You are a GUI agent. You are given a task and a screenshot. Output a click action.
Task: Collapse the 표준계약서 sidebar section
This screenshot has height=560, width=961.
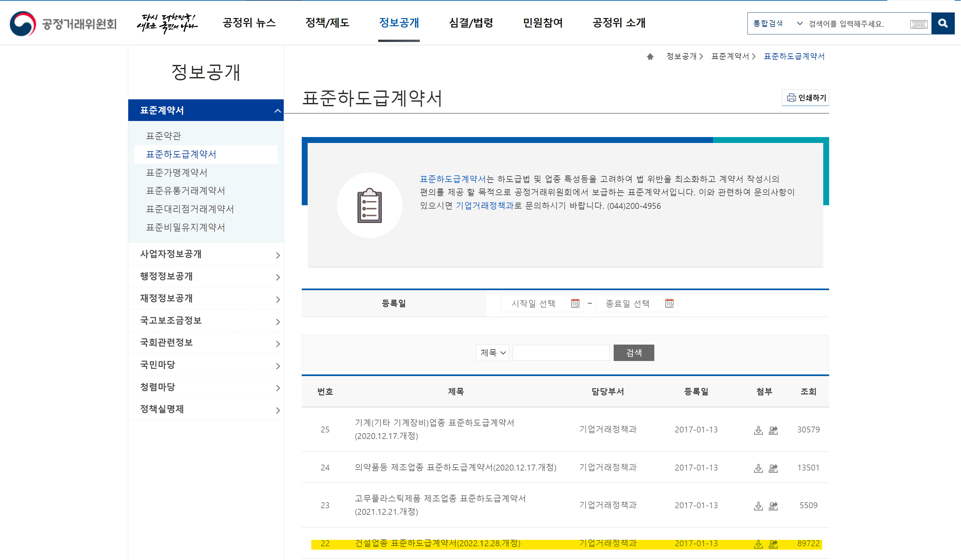(206, 110)
